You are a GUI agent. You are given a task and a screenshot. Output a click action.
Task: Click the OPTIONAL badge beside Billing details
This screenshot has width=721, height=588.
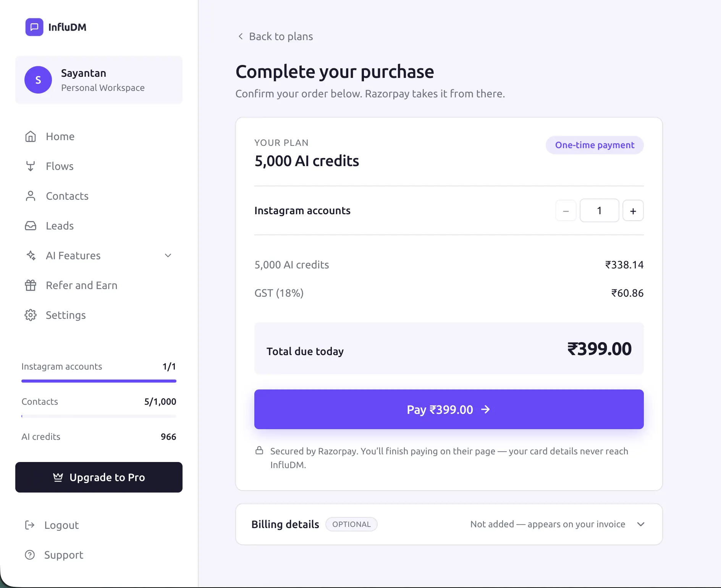(351, 524)
